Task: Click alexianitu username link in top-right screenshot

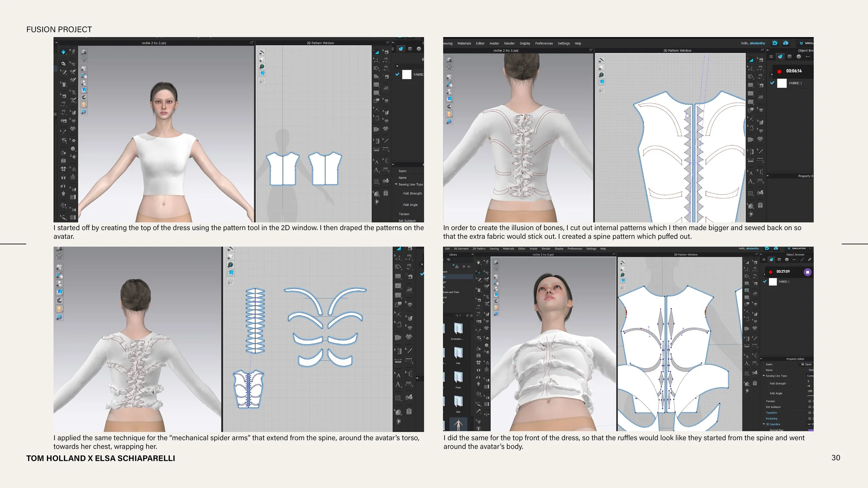Action: [757, 43]
